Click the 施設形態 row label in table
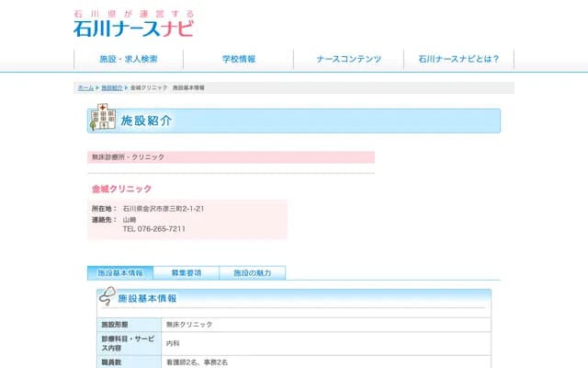The image size is (588, 368). [x=115, y=325]
